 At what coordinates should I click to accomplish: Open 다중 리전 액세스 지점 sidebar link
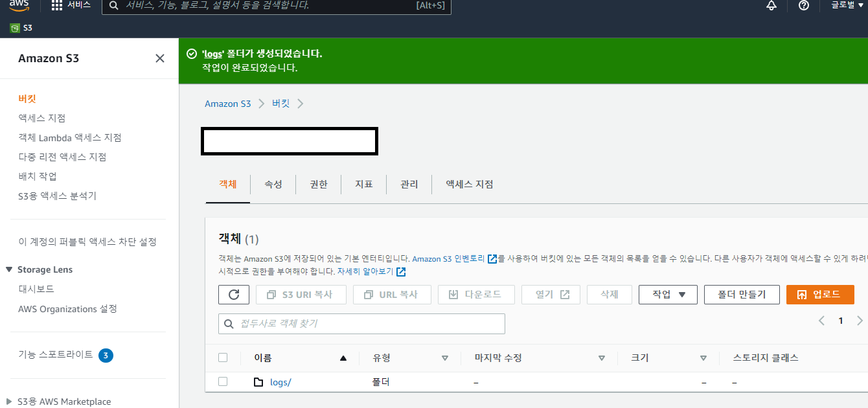(62, 157)
